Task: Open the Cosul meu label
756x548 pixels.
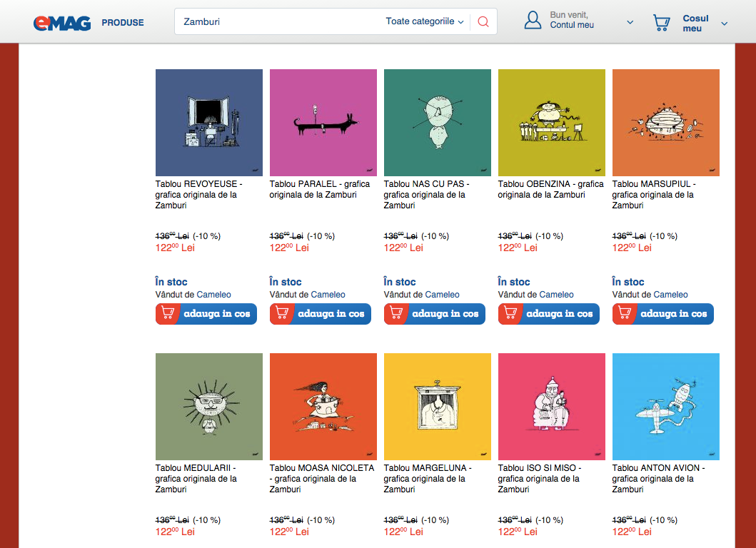Action: pyautogui.click(x=695, y=23)
